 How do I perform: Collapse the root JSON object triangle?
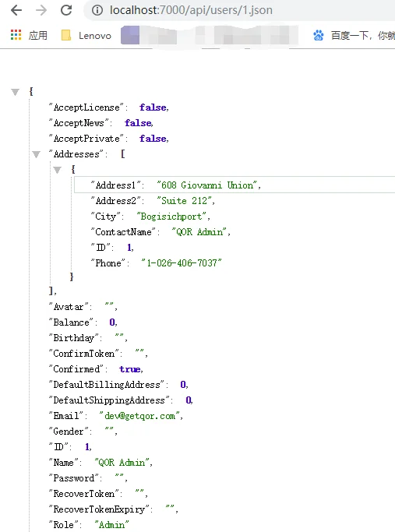click(x=15, y=92)
